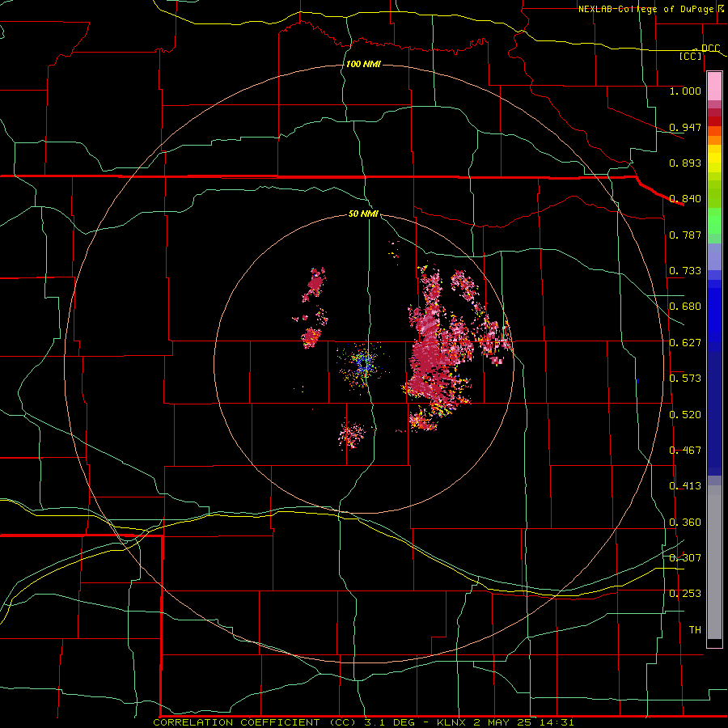Pick the light pink swatch atop the color bar
The width and height of the screenshot is (728, 728).
714,87
